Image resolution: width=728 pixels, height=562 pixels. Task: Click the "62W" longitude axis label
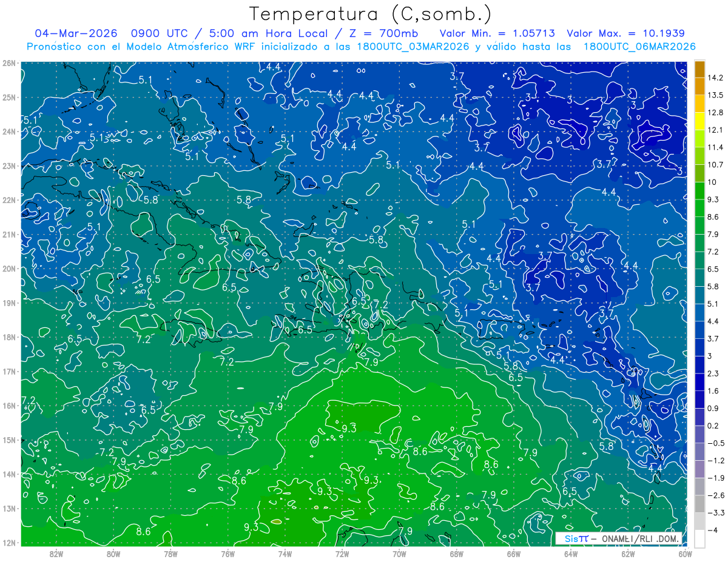(628, 554)
